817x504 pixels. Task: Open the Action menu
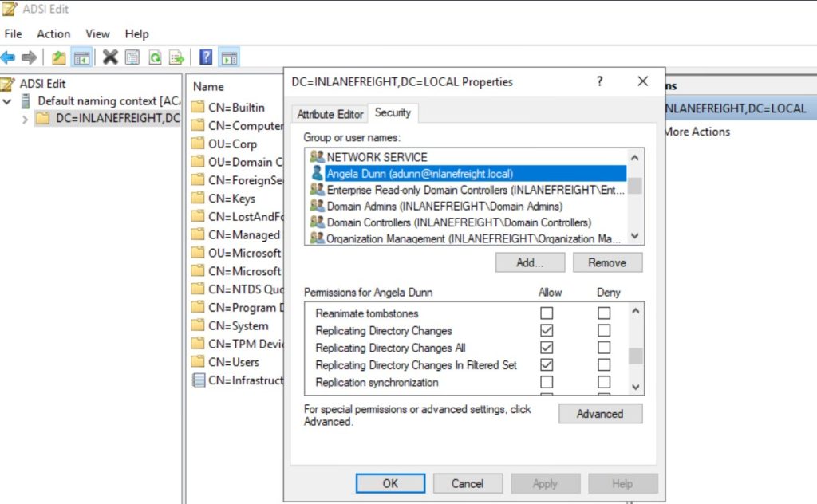tap(53, 34)
